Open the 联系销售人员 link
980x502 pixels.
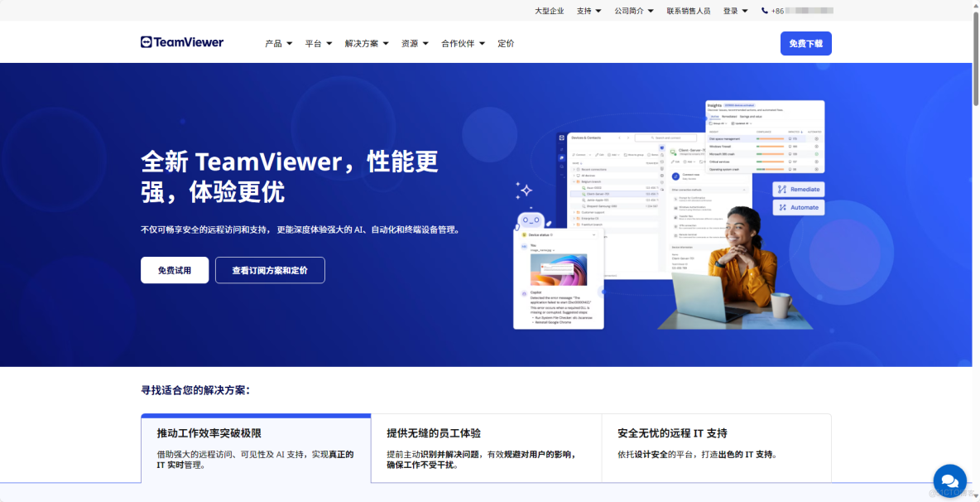click(x=689, y=10)
